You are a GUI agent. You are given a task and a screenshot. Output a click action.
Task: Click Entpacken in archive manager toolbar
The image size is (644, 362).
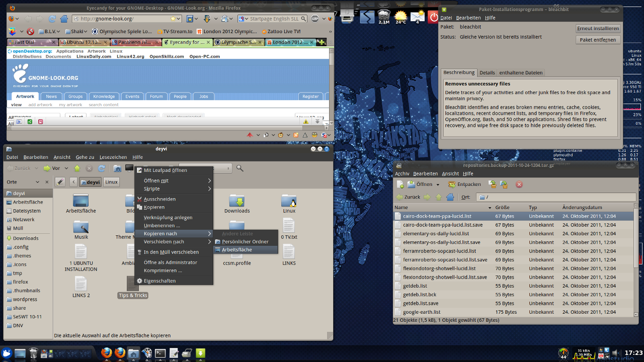tap(464, 184)
